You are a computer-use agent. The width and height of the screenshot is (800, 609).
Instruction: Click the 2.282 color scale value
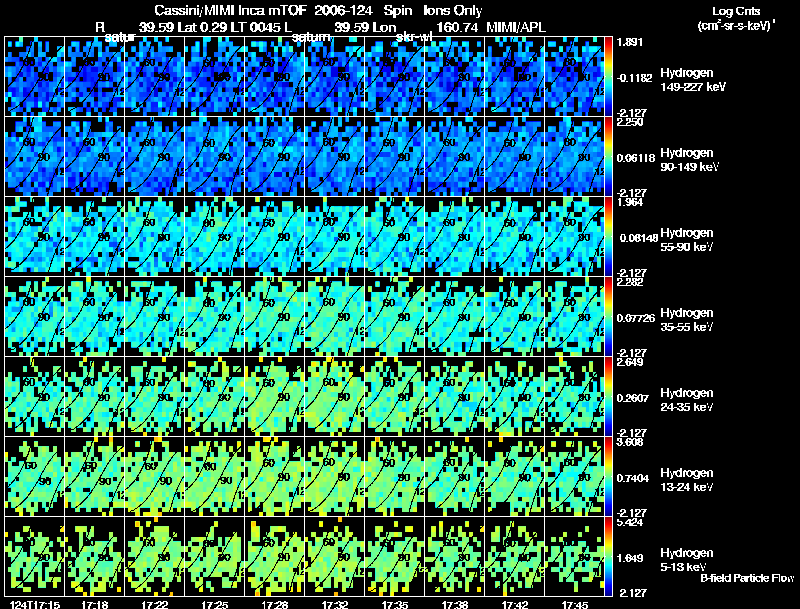coord(630,282)
